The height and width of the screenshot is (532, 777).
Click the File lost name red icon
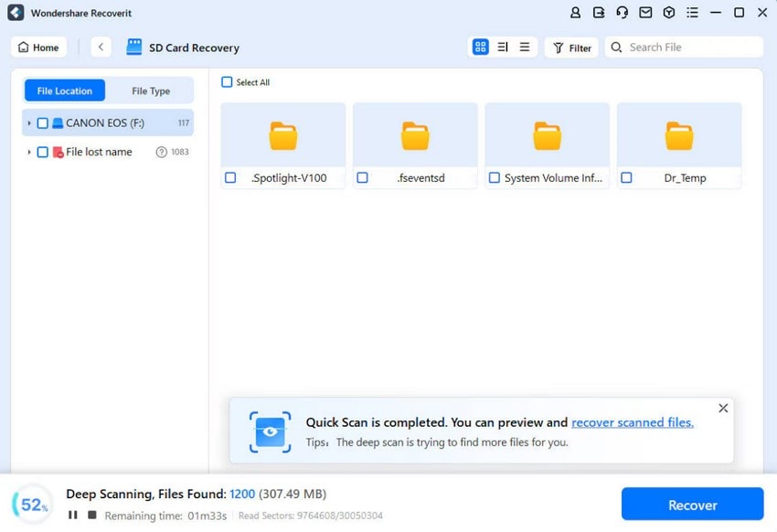[x=58, y=152]
